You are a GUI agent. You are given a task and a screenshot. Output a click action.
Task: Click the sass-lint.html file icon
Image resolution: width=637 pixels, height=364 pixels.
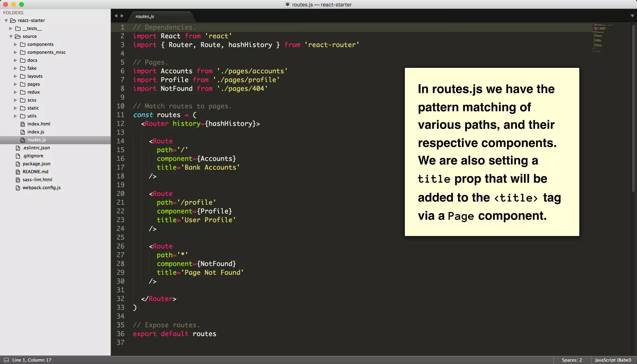pyautogui.click(x=18, y=180)
